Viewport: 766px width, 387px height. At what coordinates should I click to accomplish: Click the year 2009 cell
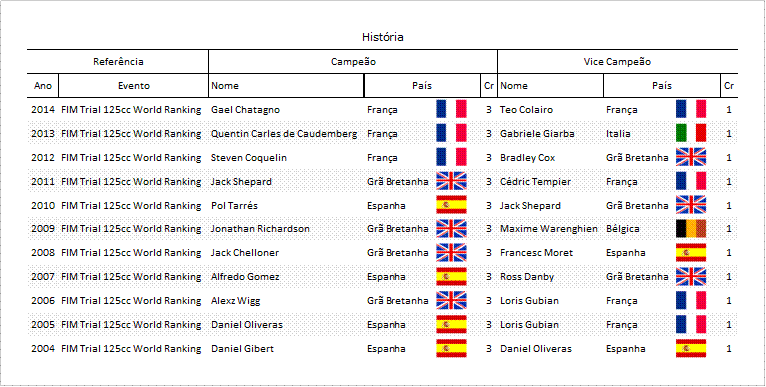click(x=43, y=229)
